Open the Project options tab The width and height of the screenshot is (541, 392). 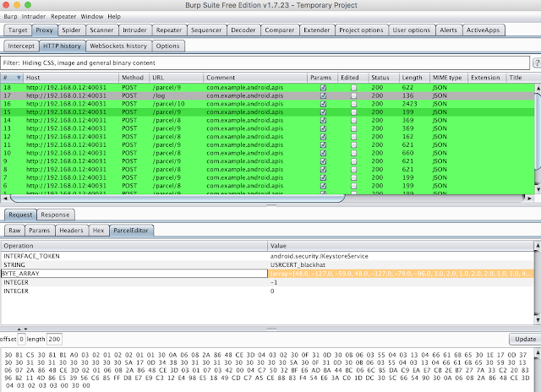point(361,30)
